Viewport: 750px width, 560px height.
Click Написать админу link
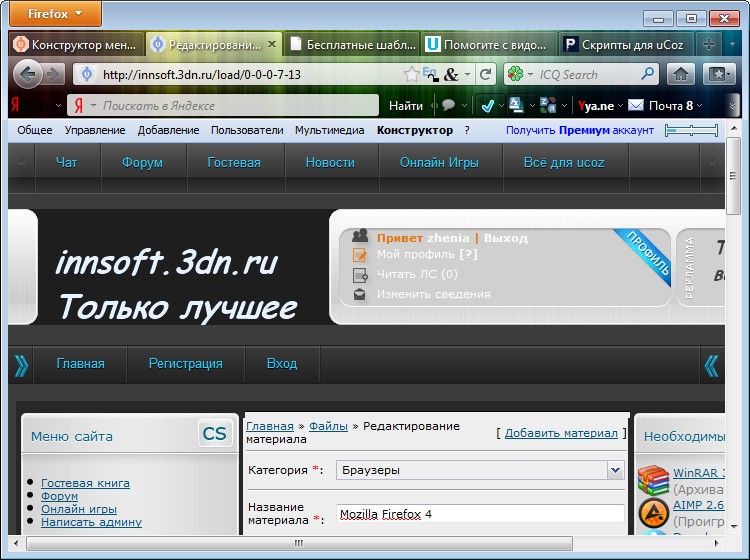click(x=91, y=522)
